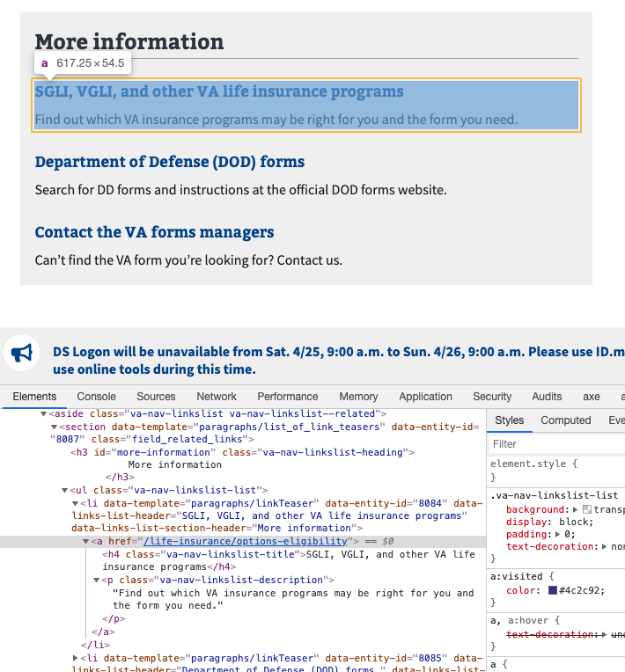Open the Audits tab
Viewport: 625px width, 672px height.
point(547,397)
